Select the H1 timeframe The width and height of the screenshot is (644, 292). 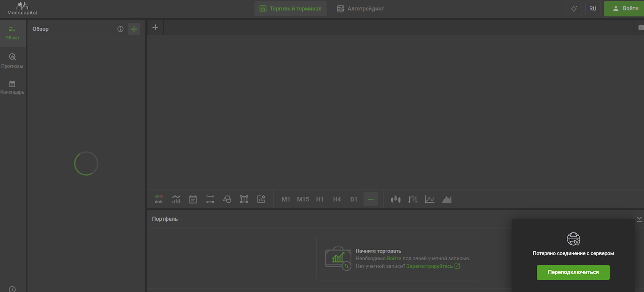[320, 199]
